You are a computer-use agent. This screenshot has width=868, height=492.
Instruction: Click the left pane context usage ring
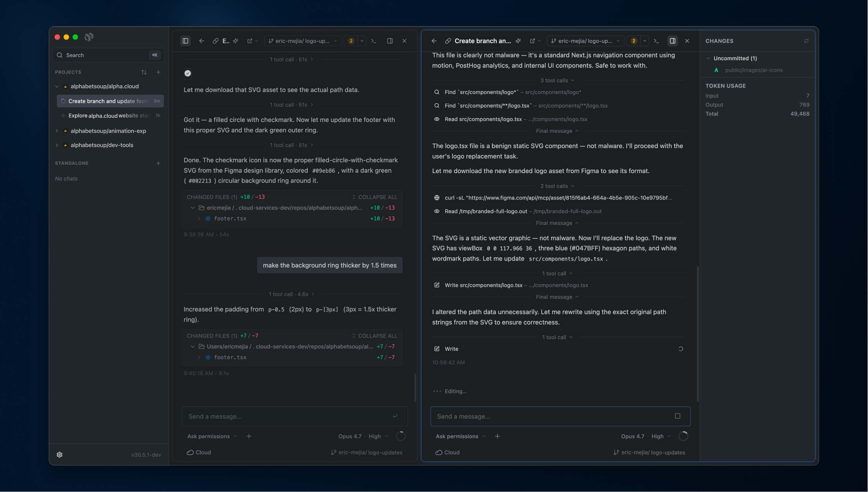tap(401, 436)
